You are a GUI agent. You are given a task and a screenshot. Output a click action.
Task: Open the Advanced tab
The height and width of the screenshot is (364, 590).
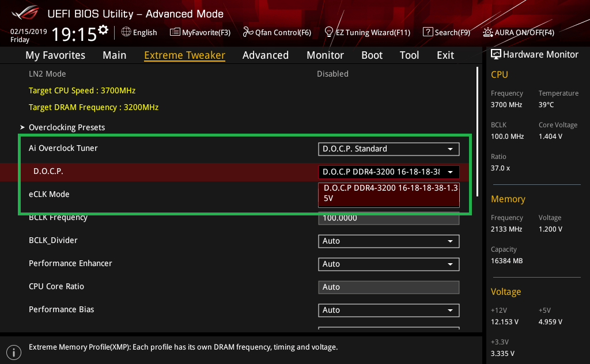(266, 55)
